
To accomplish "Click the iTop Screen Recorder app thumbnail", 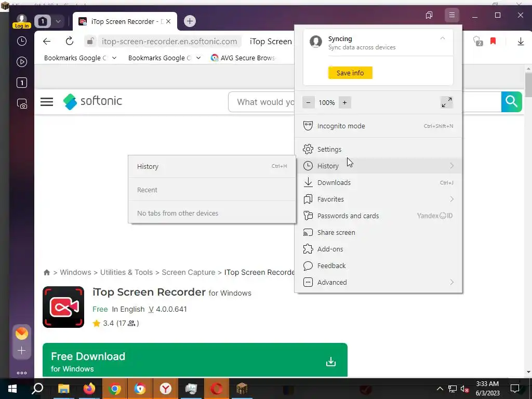I will (x=63, y=307).
